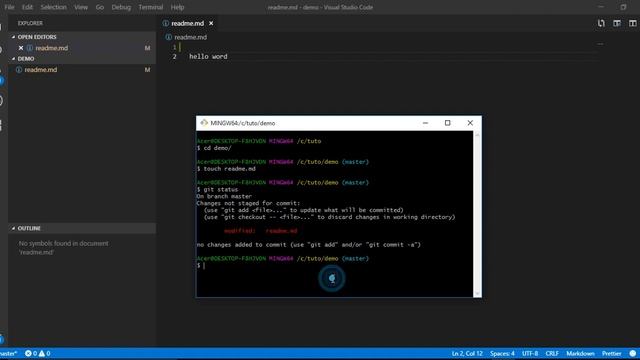Click the master branch indicator in status bar
The image size is (640, 360).
pyautogui.click(x=9, y=353)
